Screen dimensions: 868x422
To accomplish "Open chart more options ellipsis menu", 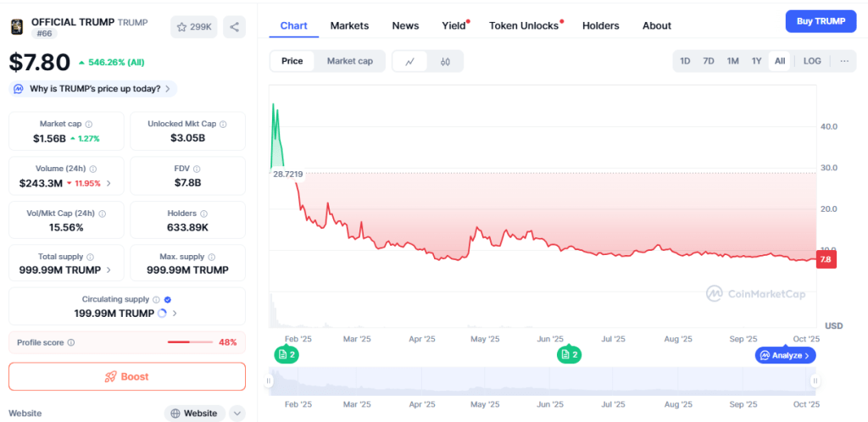I will tap(843, 61).
